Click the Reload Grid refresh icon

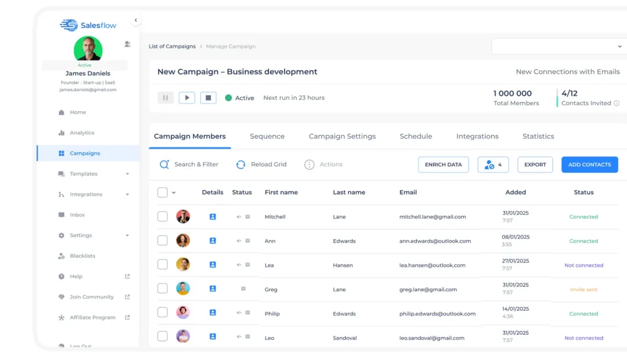pos(241,165)
